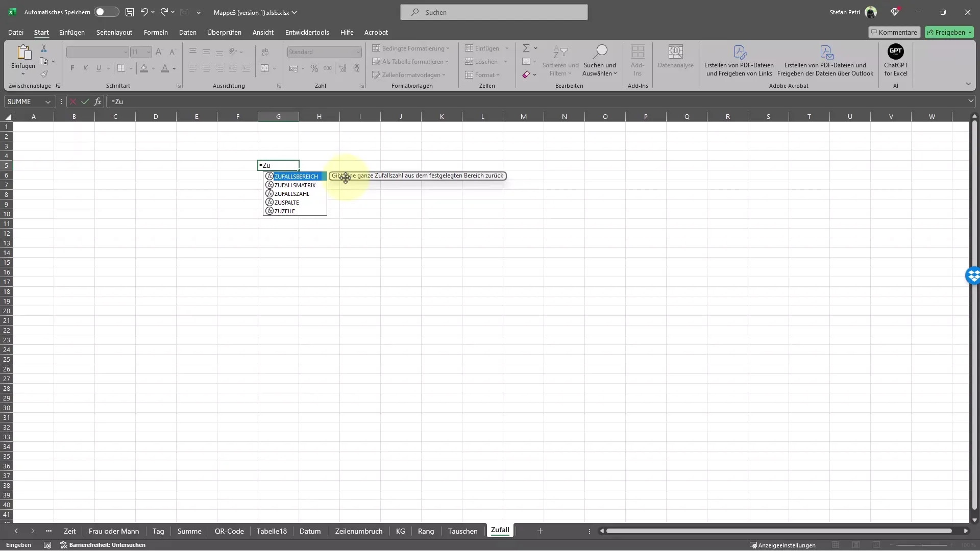This screenshot has width=980, height=551.
Task: Open the Frau oder Mann sheet tab
Action: [x=114, y=531]
